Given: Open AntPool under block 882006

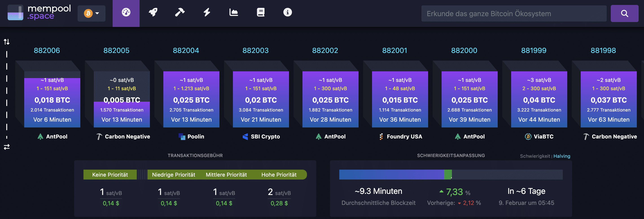Looking at the screenshot, I should click(52, 136).
